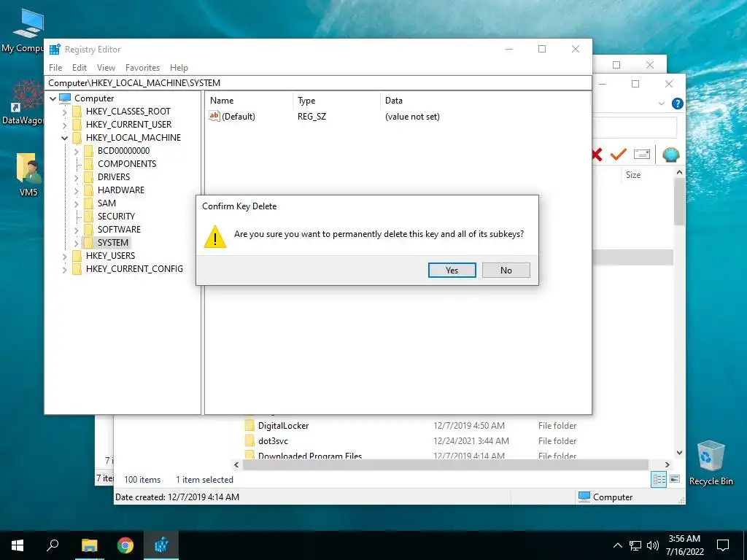Open Chrome from the taskbar
747x560 pixels.
(x=125, y=545)
